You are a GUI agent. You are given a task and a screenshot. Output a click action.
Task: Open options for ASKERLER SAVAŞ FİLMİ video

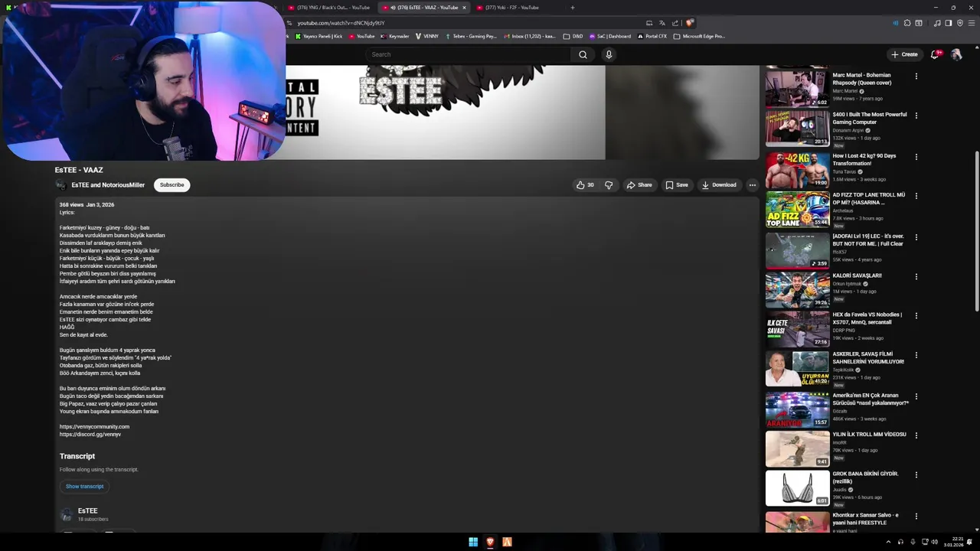916,355
